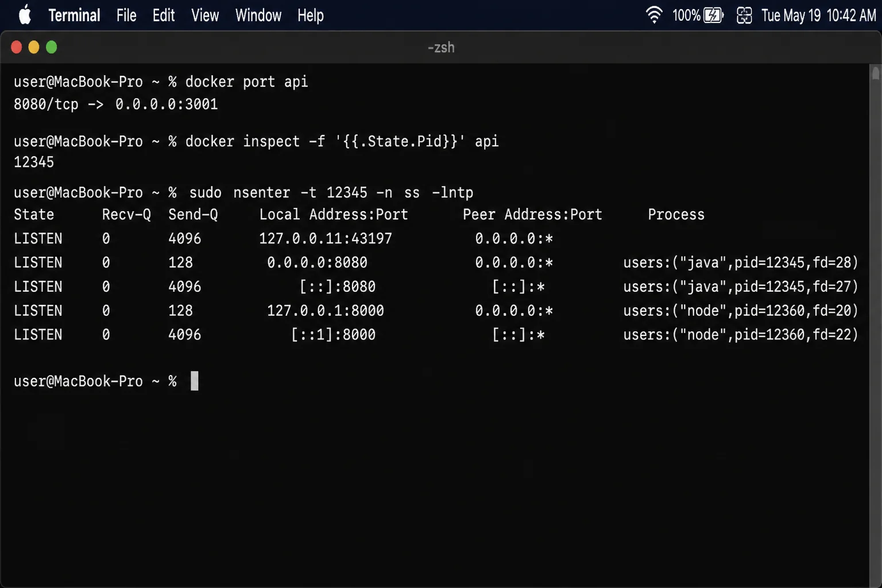
Task: Click the terminal cursor at empty prompt
Action: point(195,381)
